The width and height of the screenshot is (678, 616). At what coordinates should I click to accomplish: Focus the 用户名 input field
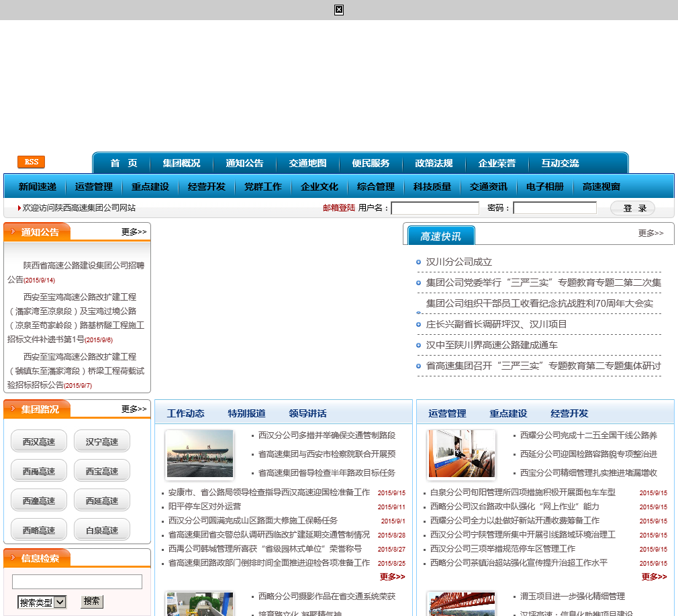click(435, 208)
